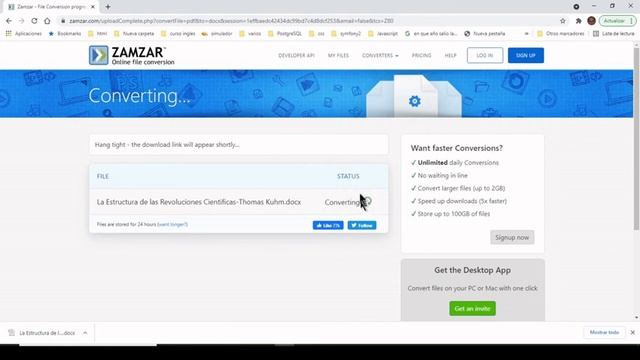Click the want longer link
Screen dimensions: 640x360
[x=173, y=224]
